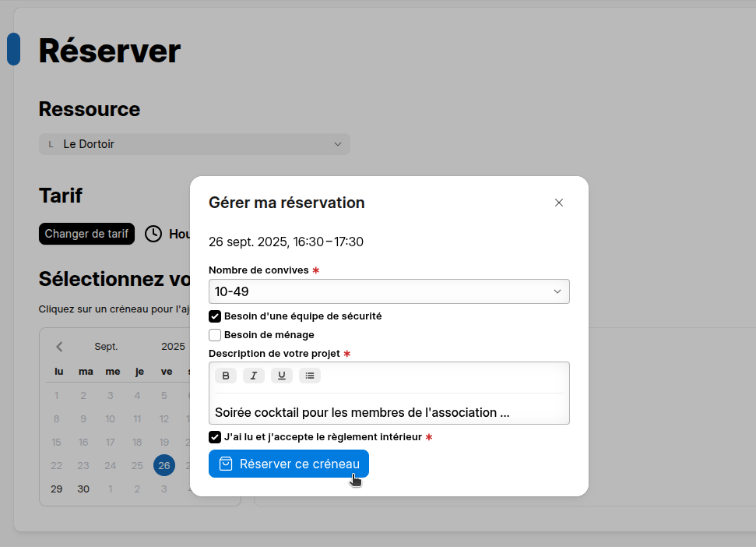Pick September 29 in the calendar

tap(56, 489)
